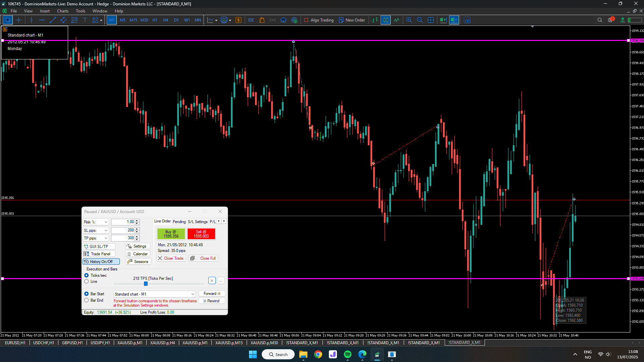Zoom out on the chart
The height and width of the screenshot is (362, 644).
pos(420,20)
